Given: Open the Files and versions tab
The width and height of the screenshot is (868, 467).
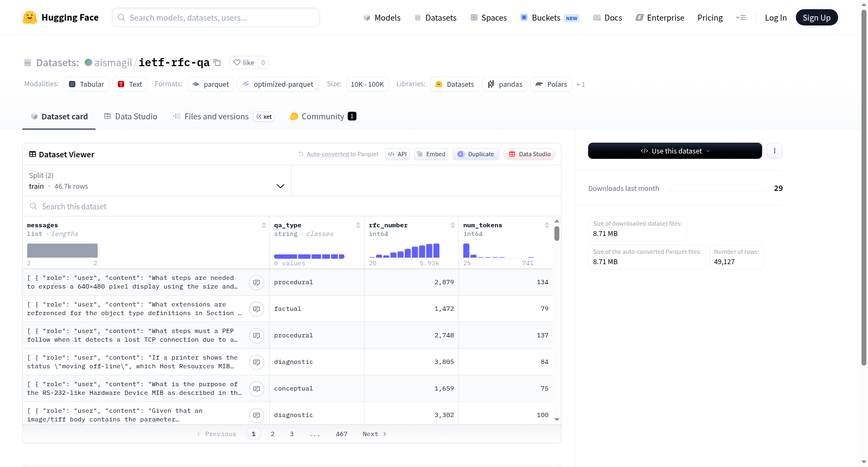Looking at the screenshot, I should [x=224, y=117].
